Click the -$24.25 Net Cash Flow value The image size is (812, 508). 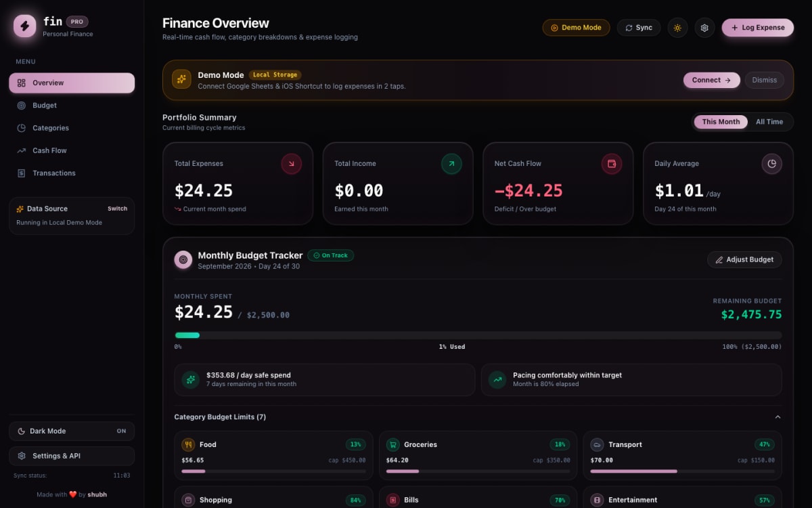coord(528,191)
